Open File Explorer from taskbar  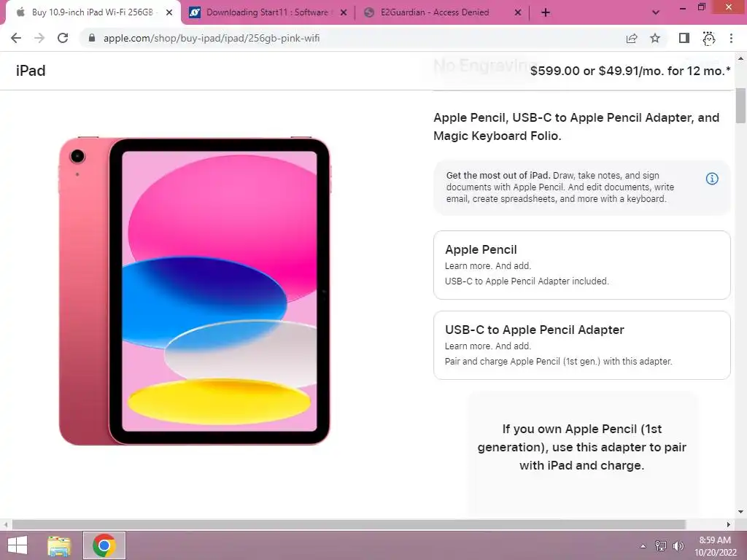tap(59, 545)
